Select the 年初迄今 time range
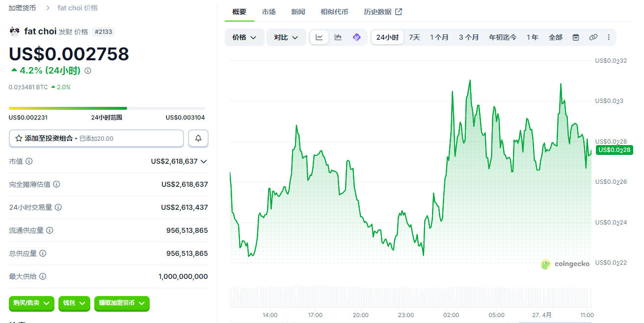This screenshot has width=644, height=323. point(503,37)
